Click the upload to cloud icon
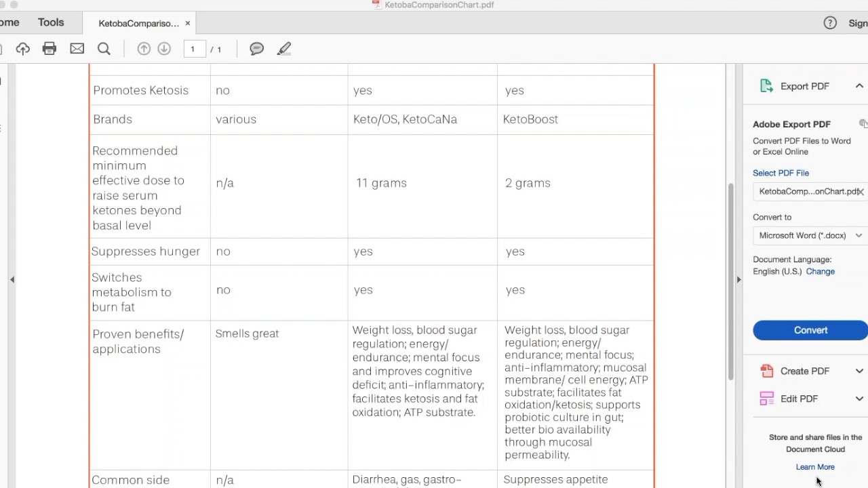 point(23,49)
